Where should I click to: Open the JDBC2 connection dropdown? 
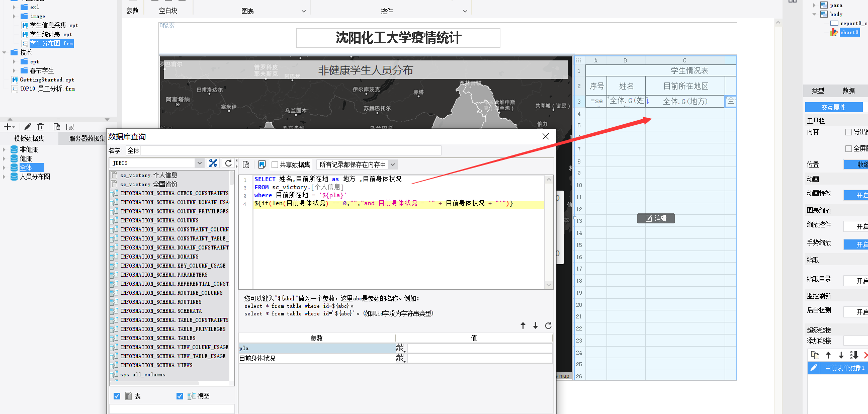[x=200, y=163]
